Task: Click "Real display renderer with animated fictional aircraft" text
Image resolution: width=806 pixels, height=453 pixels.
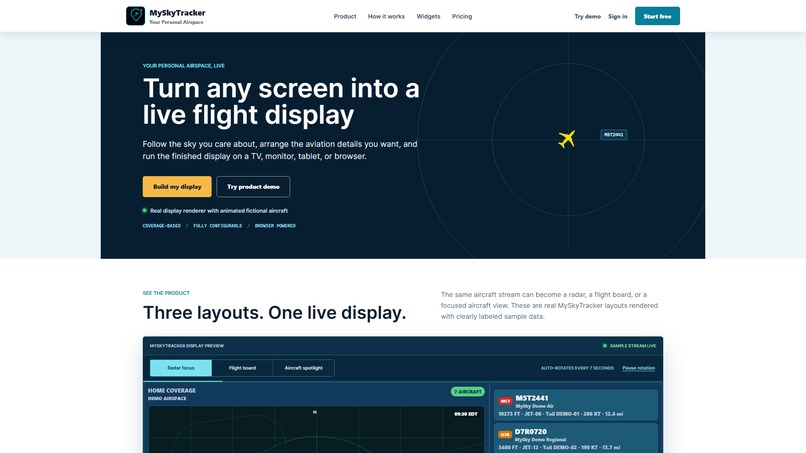Action: click(219, 211)
